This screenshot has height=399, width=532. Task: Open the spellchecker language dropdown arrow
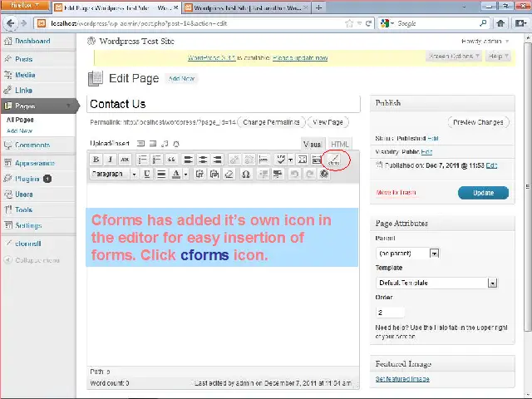[x=290, y=160]
